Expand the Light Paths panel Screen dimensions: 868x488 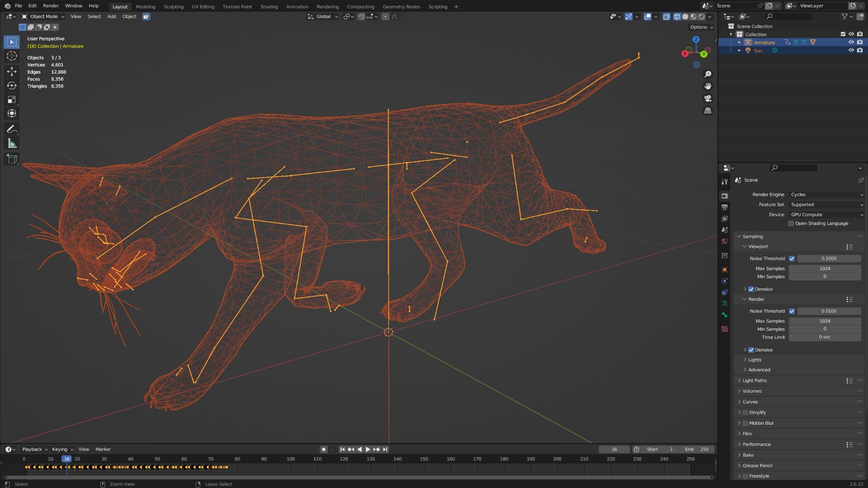point(754,380)
